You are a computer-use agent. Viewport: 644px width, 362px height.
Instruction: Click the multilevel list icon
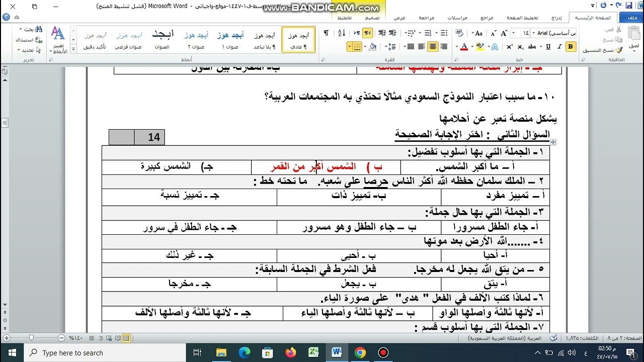click(411, 33)
